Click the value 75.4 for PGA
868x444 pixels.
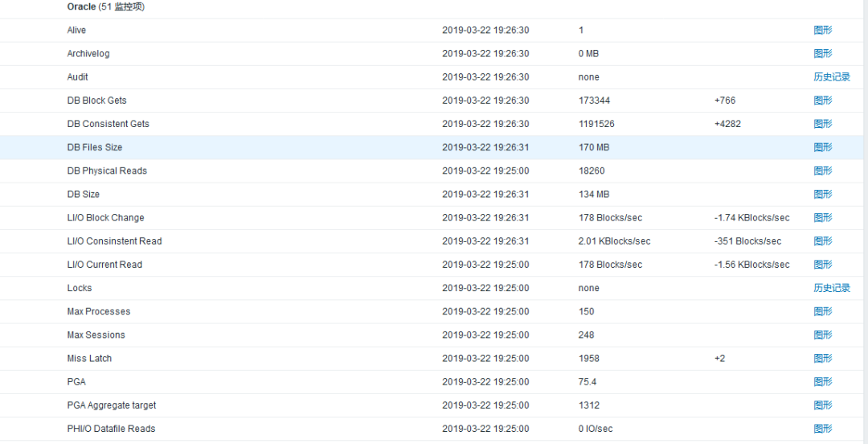click(x=588, y=381)
